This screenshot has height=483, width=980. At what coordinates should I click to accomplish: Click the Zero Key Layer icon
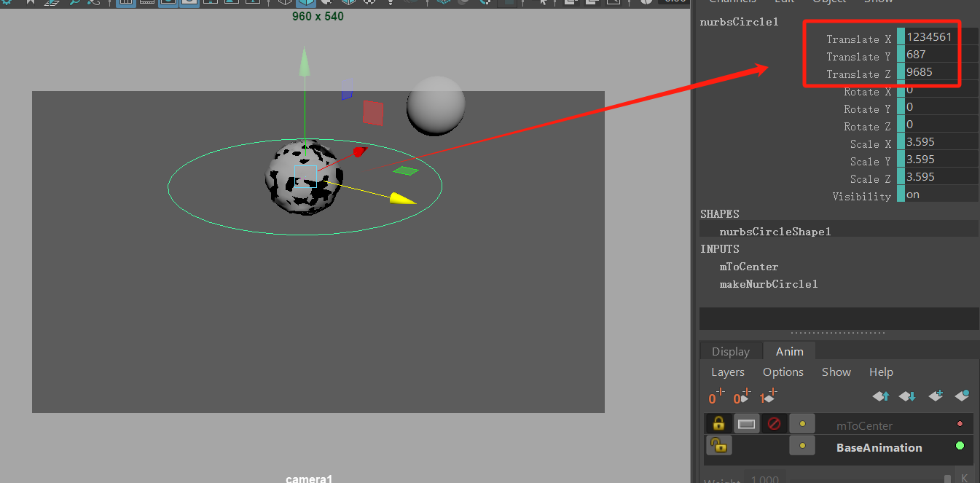click(x=717, y=397)
